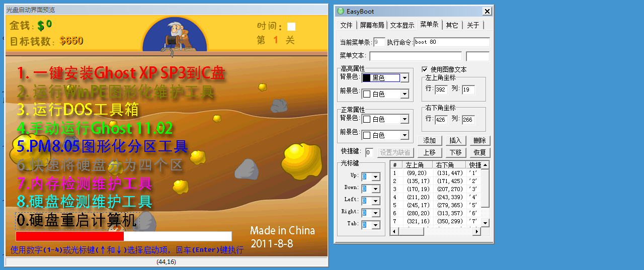The width and height of the screenshot is (644, 270).
Task: Expand the 高亮属性 前景色 dropdown
Action: tap(405, 94)
